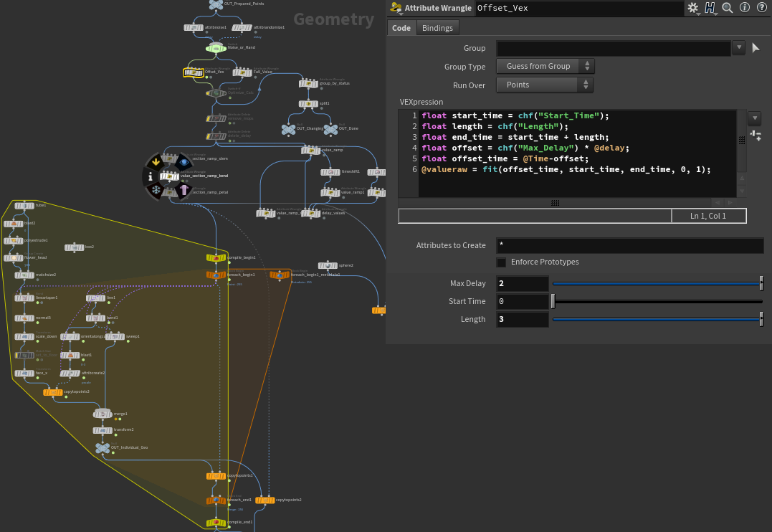Select the compile_begin1 node
This screenshot has width=772, height=532.
pyautogui.click(x=216, y=257)
